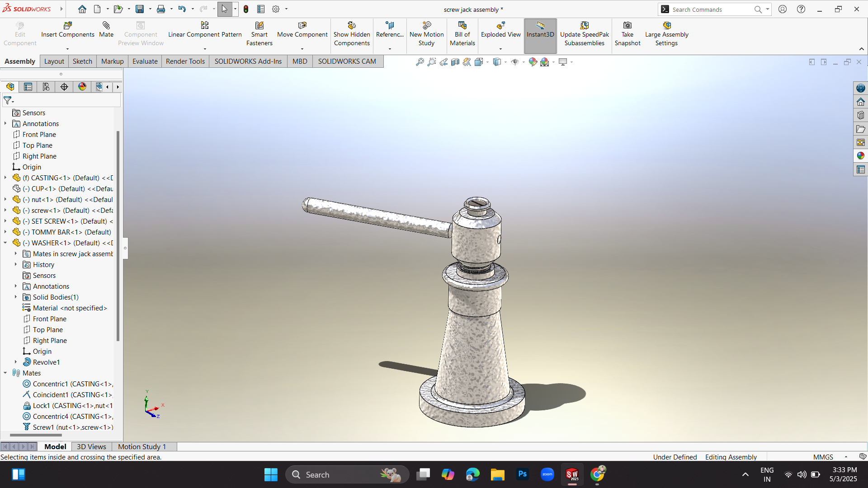The image size is (868, 488).
Task: Click the Zoom to Fit icon
Action: pos(420,62)
